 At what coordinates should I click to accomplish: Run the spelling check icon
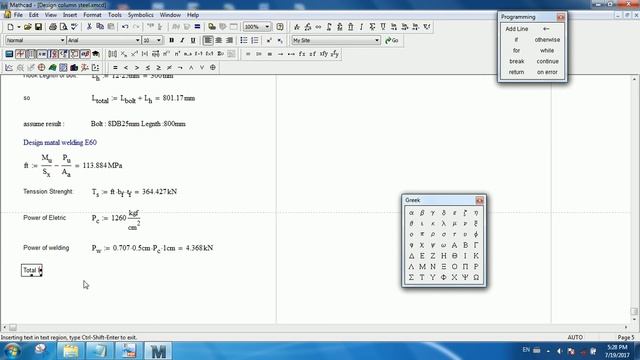(74, 27)
